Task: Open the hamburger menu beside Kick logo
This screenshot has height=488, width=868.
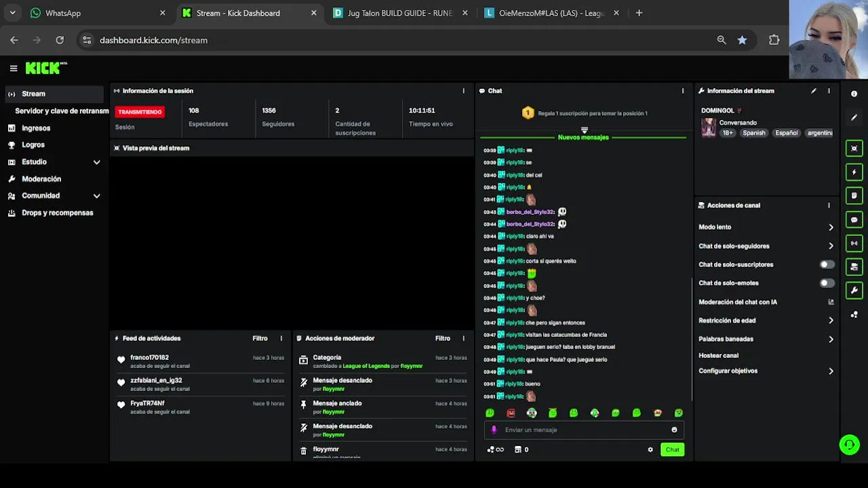Action: [x=13, y=68]
